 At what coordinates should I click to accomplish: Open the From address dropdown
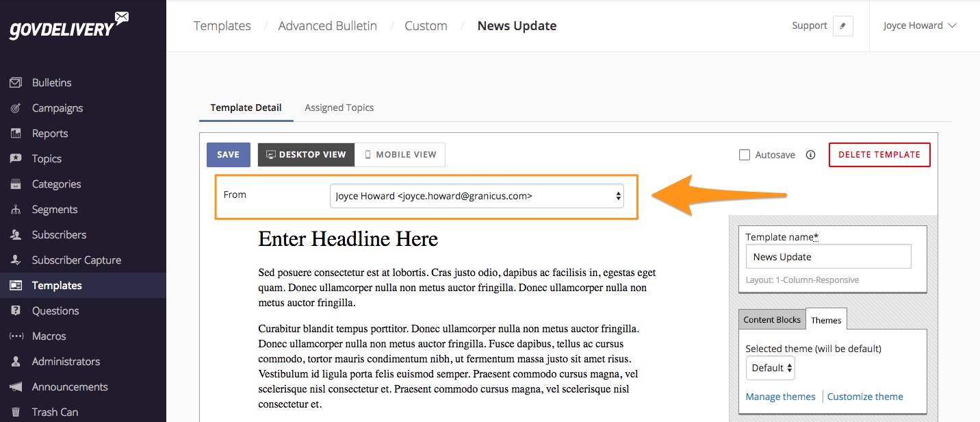click(x=477, y=196)
